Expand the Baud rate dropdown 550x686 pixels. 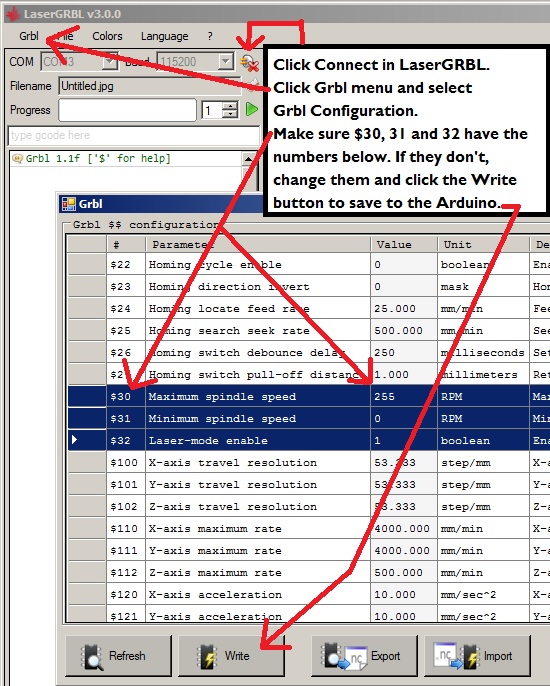click(x=226, y=62)
